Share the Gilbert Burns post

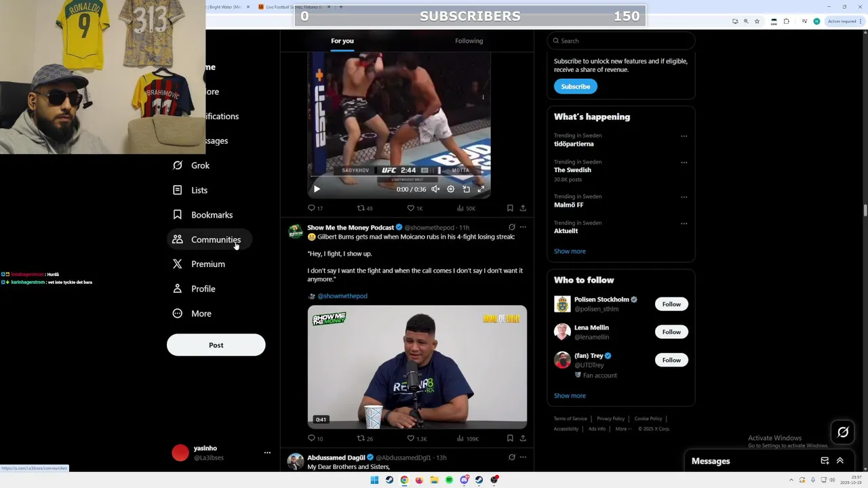click(523, 439)
